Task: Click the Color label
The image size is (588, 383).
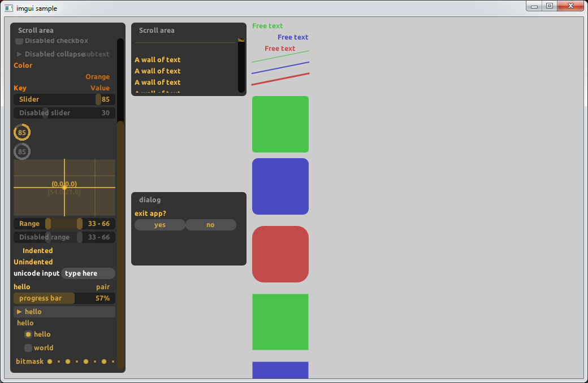Action: (23, 65)
